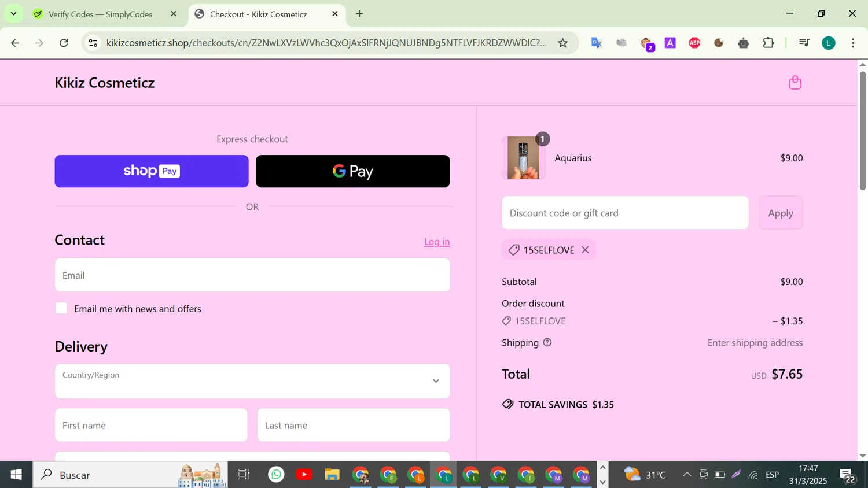The height and width of the screenshot is (488, 868).
Task: Remove the 15SELFLOVE discount code
Action: point(585,250)
